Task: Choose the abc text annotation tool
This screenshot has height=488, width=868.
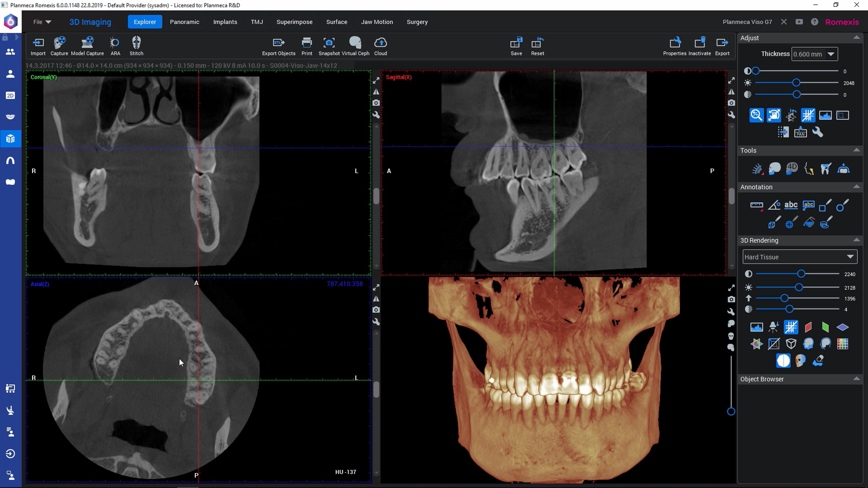Action: pyautogui.click(x=791, y=205)
